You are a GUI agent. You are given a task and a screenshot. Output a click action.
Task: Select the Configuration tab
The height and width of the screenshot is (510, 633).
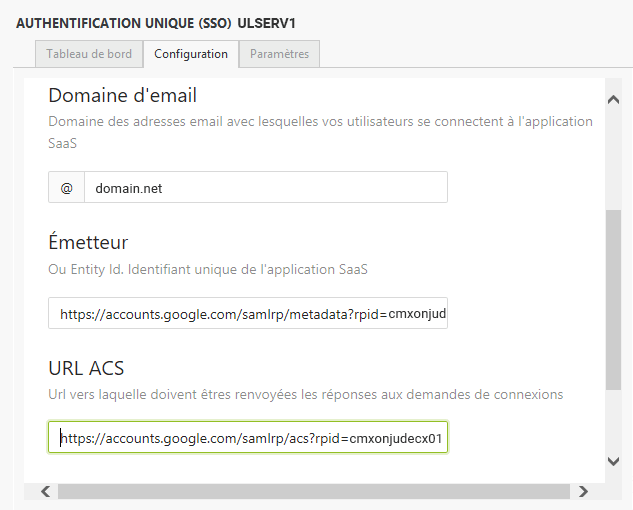[191, 54]
